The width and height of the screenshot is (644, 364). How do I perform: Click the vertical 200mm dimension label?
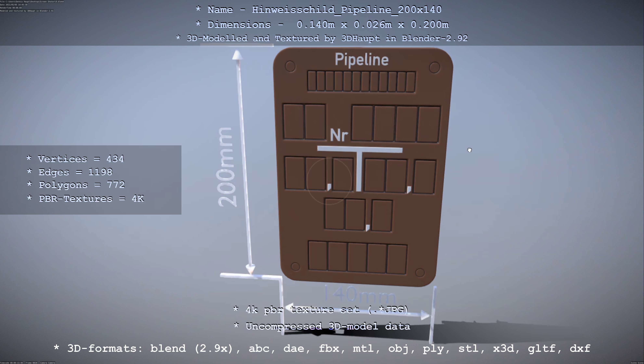227,167
